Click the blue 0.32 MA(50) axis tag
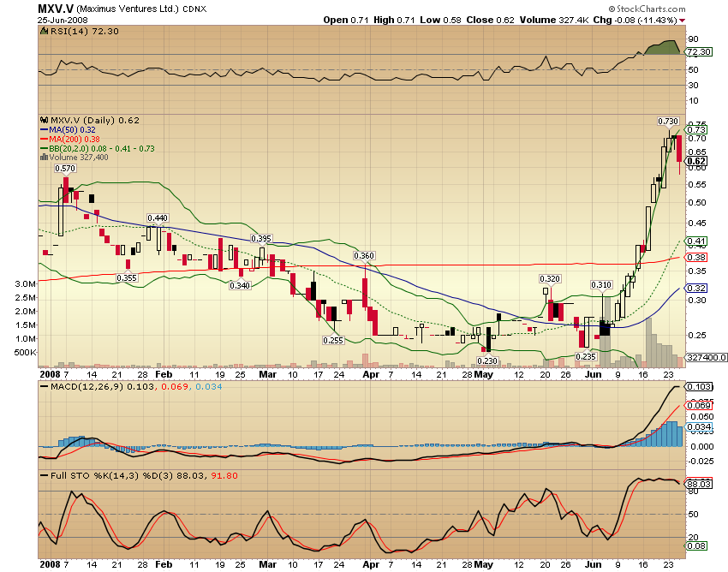This screenshot has height=572, width=728. [x=697, y=288]
